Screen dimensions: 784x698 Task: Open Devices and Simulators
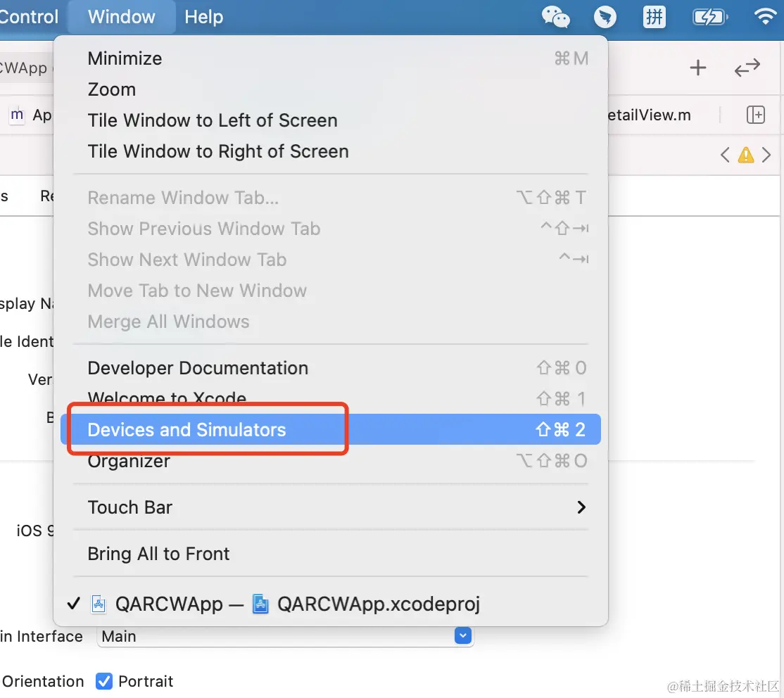tap(331, 429)
